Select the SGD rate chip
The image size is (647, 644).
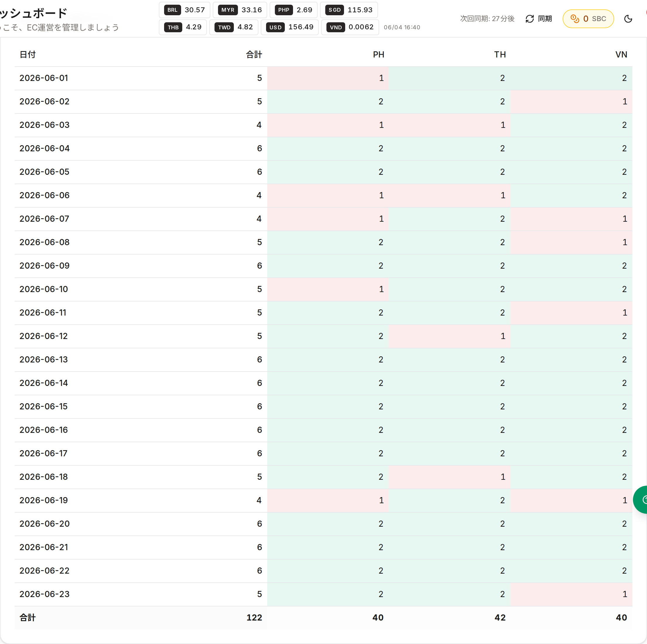[349, 10]
